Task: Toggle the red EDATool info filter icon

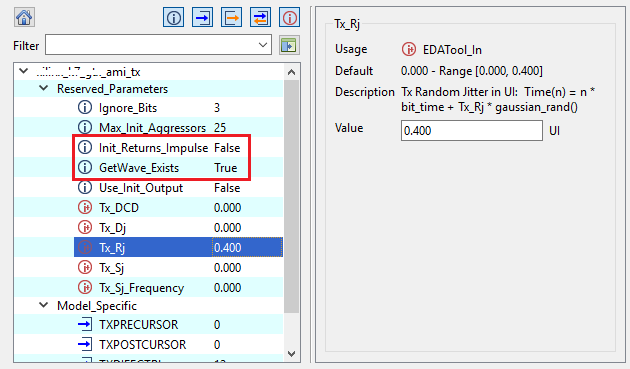Action: point(289,17)
